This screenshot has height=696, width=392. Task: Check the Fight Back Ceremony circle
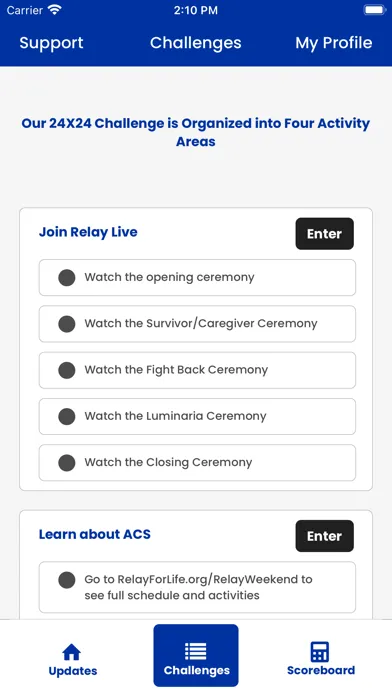click(x=67, y=370)
